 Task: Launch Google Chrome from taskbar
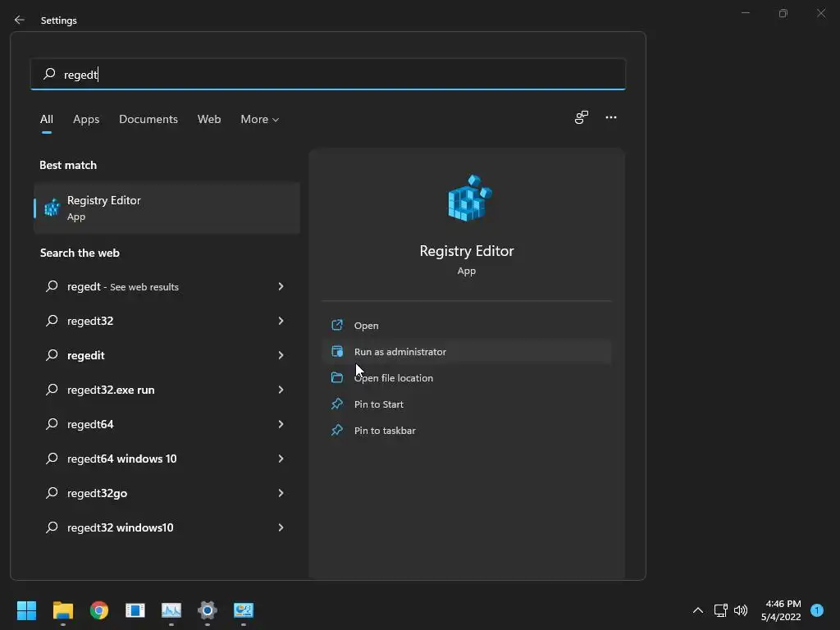(x=99, y=610)
